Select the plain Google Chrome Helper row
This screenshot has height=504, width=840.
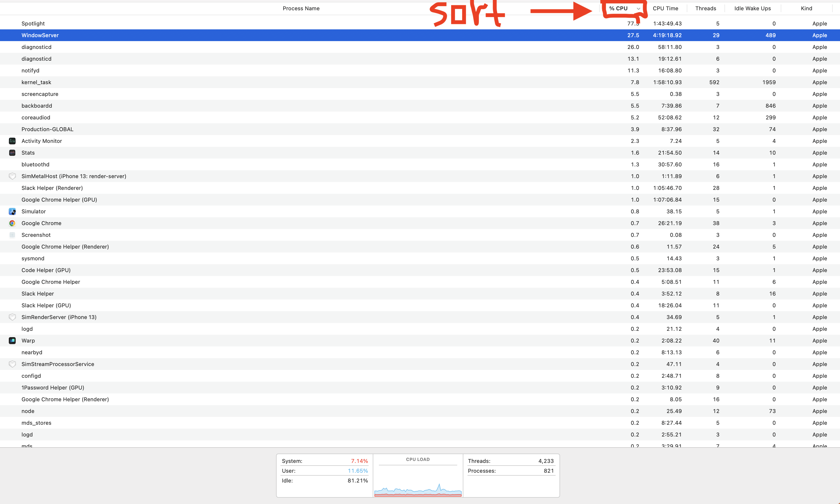click(x=420, y=282)
